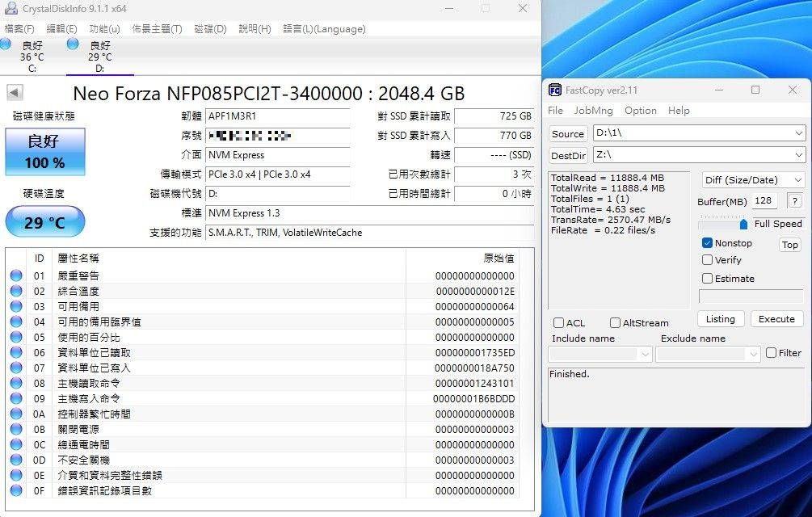Adjust the Full Speed slider in FastCopy
The height and width of the screenshot is (517, 812).
click(x=745, y=225)
